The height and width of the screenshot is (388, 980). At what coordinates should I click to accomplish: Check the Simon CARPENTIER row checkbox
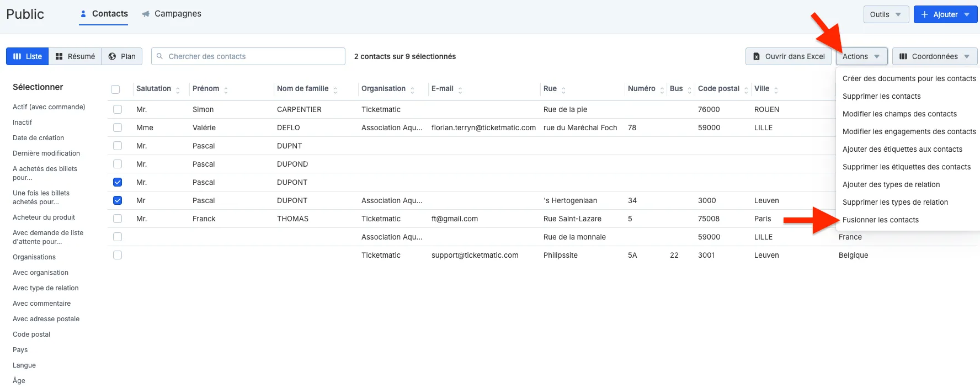pyautogui.click(x=118, y=109)
